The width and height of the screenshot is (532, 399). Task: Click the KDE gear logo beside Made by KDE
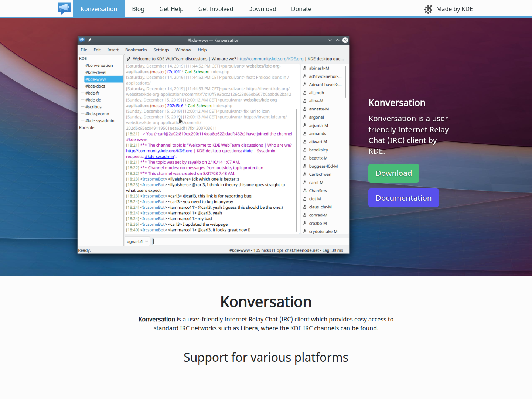tap(428, 9)
